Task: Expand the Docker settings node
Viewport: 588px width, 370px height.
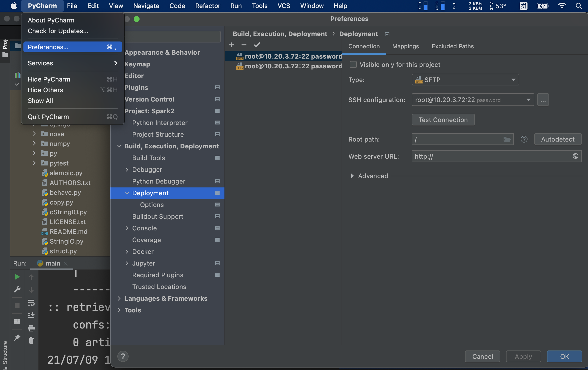Action: click(x=127, y=252)
